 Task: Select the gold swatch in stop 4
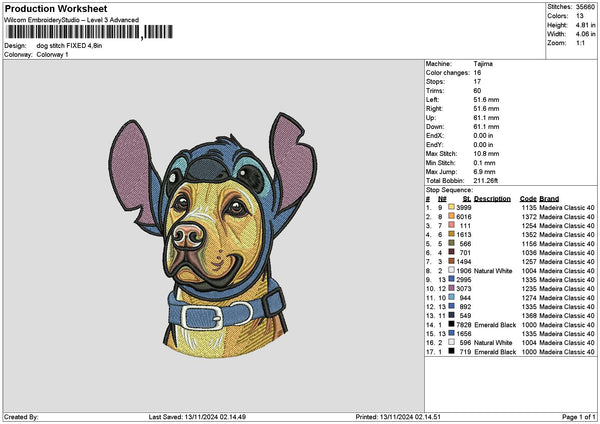[x=451, y=235]
